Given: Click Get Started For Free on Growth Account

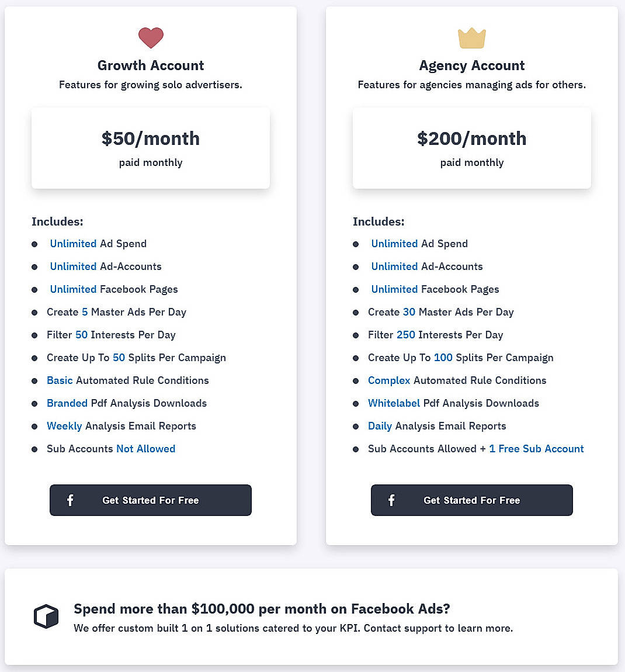Looking at the screenshot, I should click(151, 500).
